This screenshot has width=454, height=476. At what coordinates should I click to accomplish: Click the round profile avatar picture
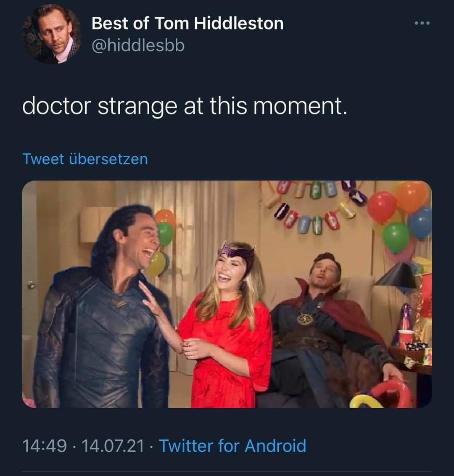[x=51, y=35]
